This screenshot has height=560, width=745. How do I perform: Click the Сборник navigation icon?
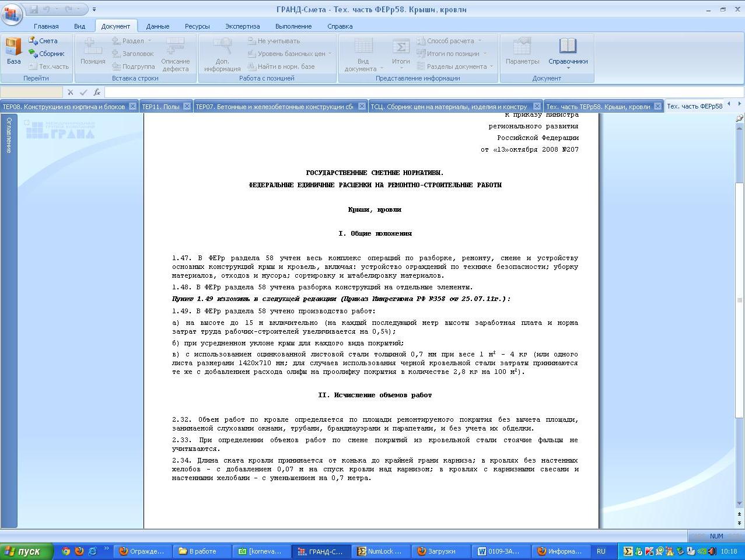(x=34, y=54)
